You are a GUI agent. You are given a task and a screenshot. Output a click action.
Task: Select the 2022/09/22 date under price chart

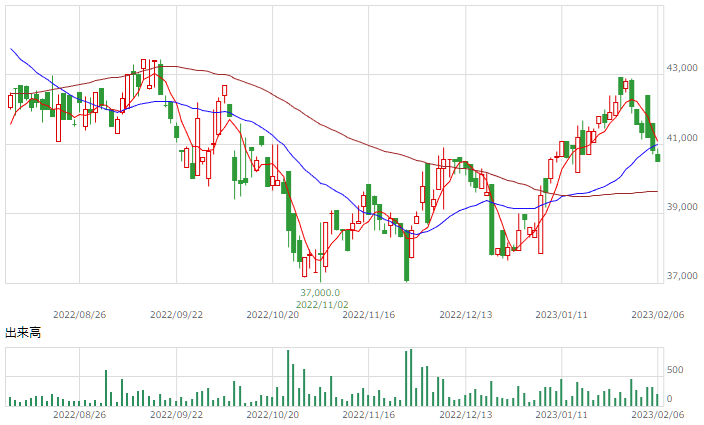pos(176,315)
